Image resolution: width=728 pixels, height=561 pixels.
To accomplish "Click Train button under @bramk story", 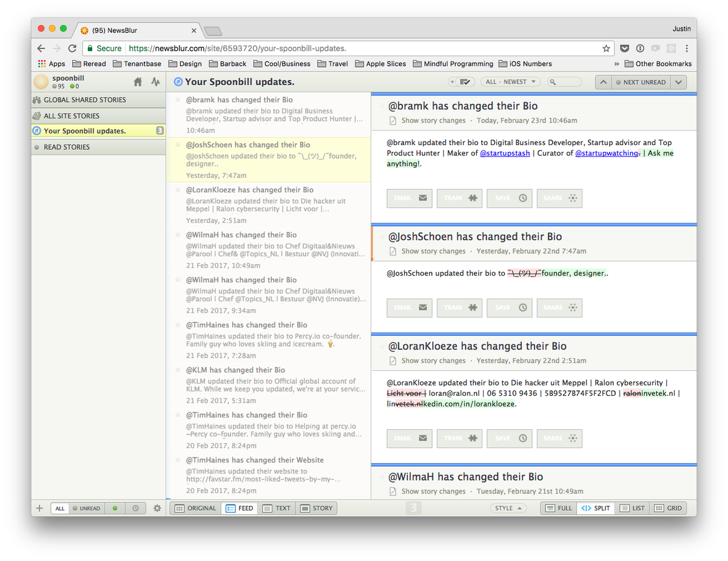I will tap(459, 198).
